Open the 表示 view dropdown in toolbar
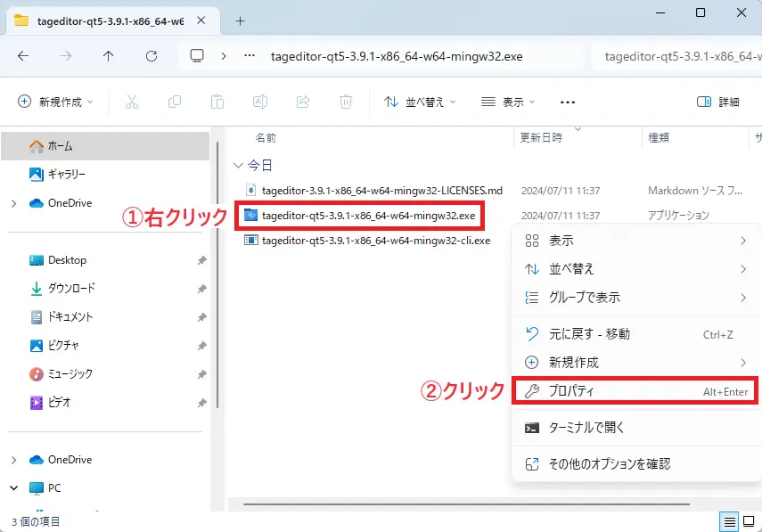Viewport: 762px width, 532px height. coord(508,102)
